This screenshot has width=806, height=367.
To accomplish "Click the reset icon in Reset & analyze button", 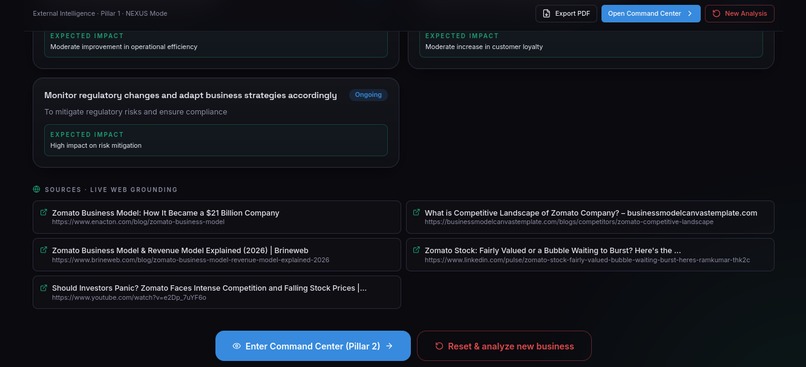I will pyautogui.click(x=439, y=346).
